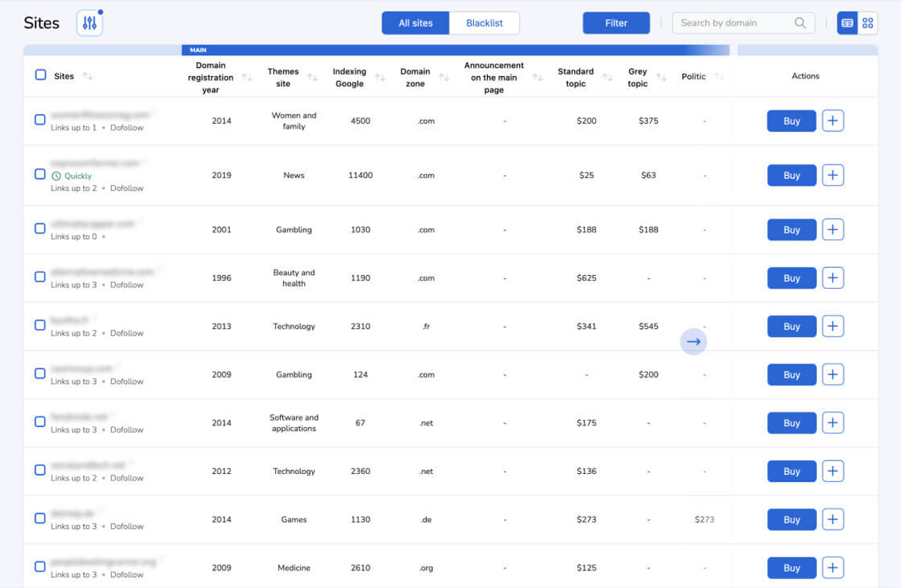
Task: Sort by Domain registration year arrows
Action: coord(247,78)
